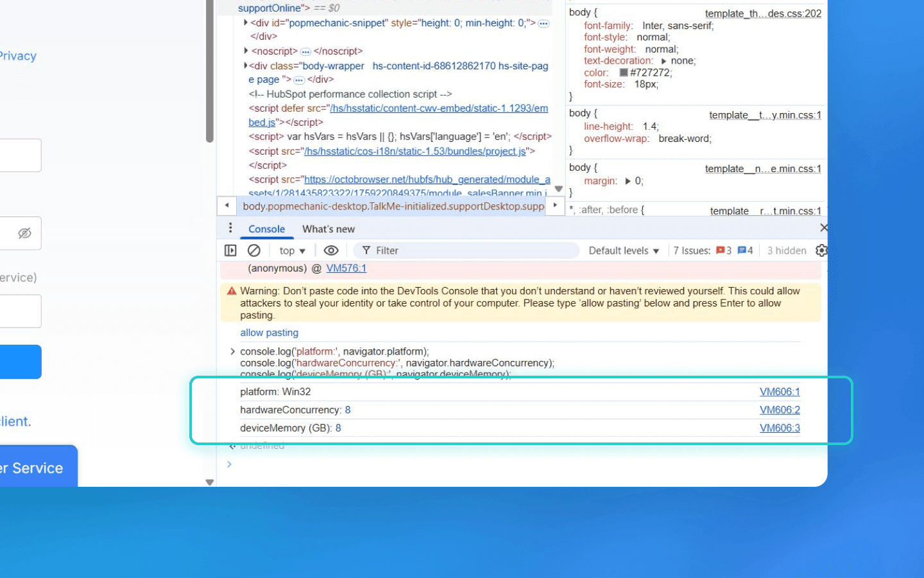Click the Privacy link on the page
Image resolution: width=924 pixels, height=578 pixels.
18,56
